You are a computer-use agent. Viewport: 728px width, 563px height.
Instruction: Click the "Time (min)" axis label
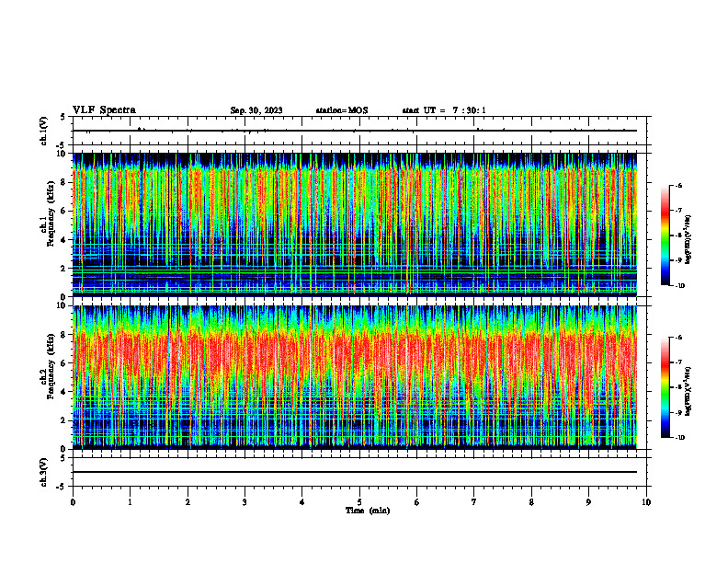coord(368,511)
